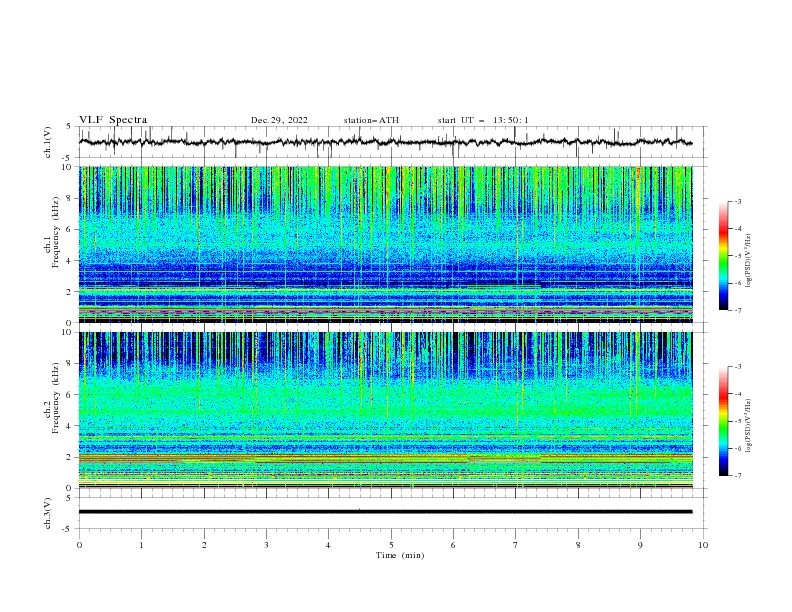Click the ch.2 colorbar "-5" tick value

(737, 421)
